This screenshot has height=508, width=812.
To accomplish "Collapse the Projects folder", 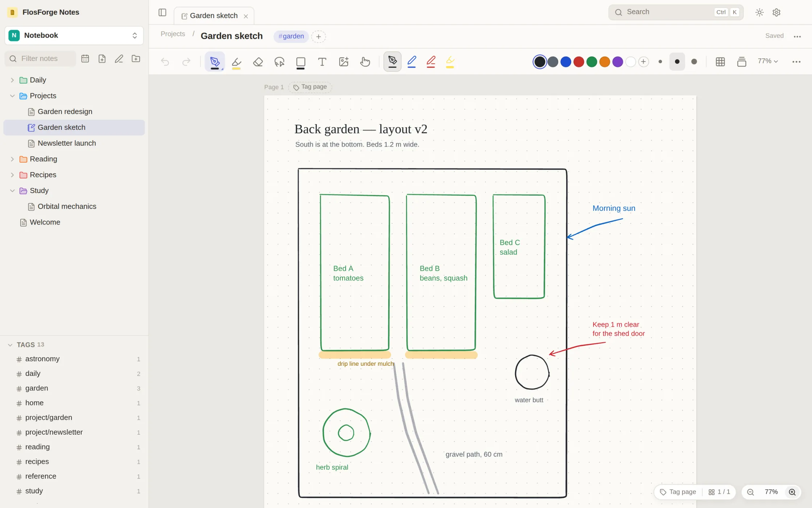I will point(12,96).
